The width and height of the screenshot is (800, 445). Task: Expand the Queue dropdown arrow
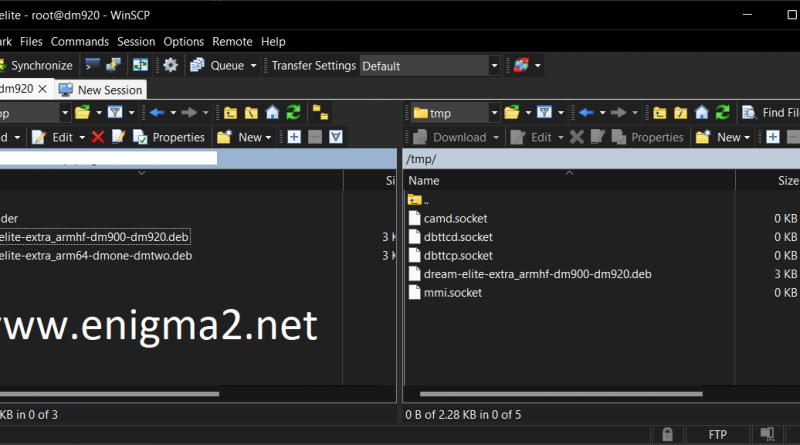click(254, 66)
